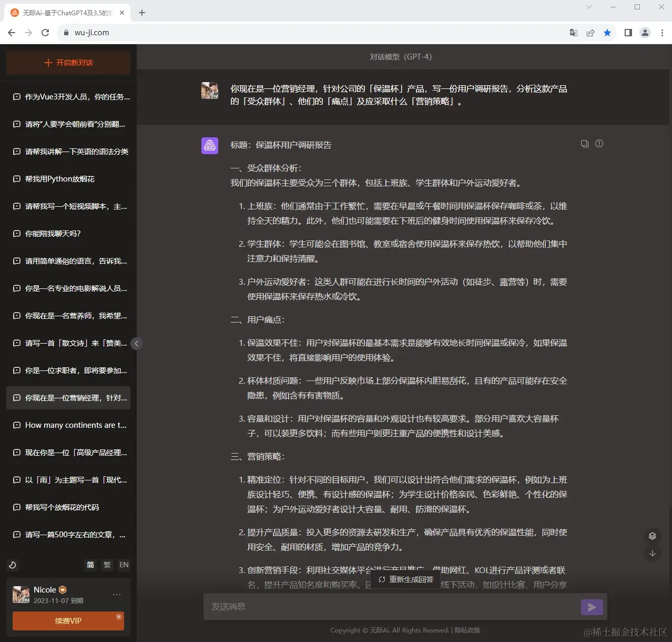Viewport: 672px width, 642px height.
Task: Click the info icon beside the copy icon
Action: pyautogui.click(x=599, y=143)
